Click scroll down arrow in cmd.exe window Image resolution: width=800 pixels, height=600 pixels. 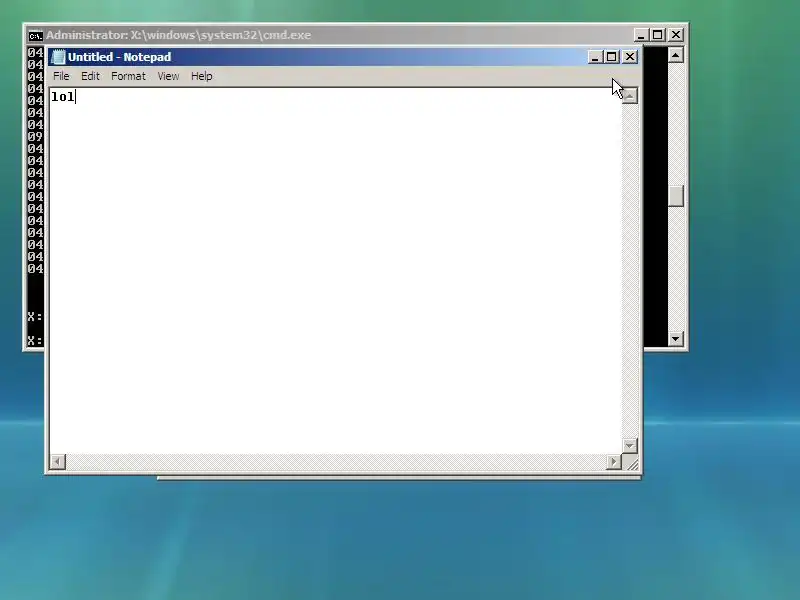click(x=676, y=338)
